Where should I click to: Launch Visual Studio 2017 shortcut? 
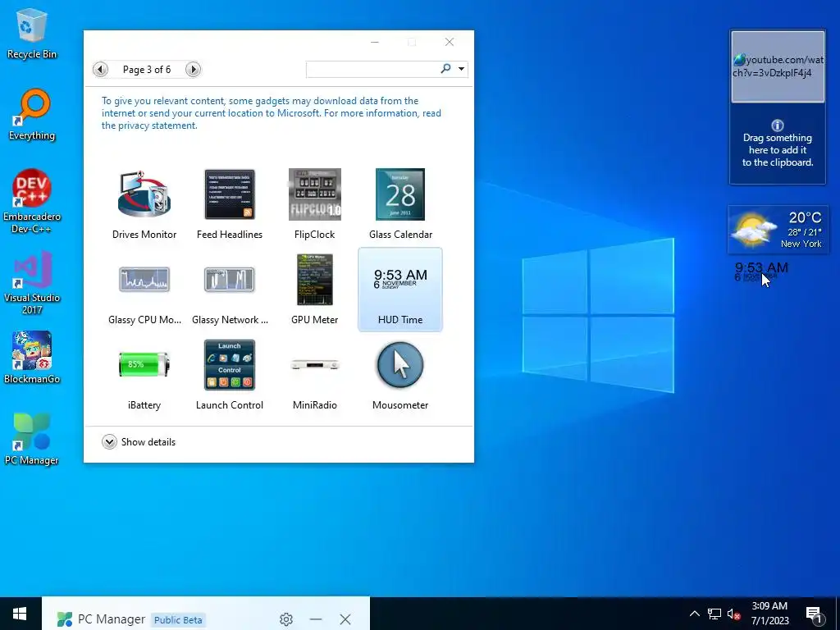pyautogui.click(x=32, y=283)
